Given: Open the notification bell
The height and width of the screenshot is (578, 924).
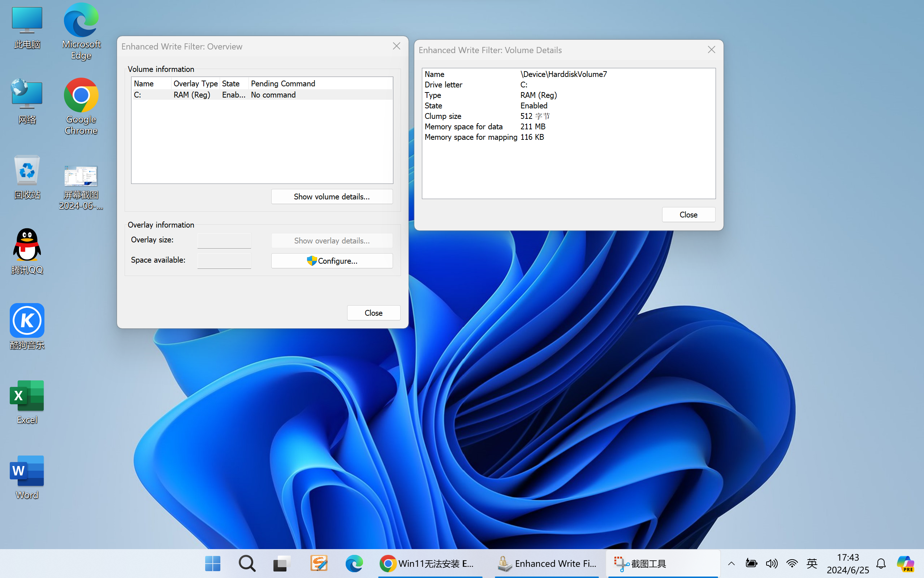Looking at the screenshot, I should click(881, 564).
